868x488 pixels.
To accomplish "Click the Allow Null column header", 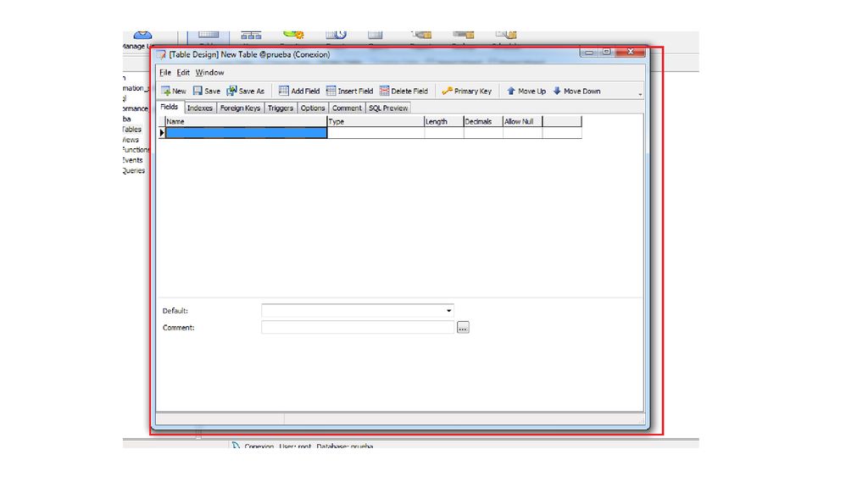I will (522, 121).
